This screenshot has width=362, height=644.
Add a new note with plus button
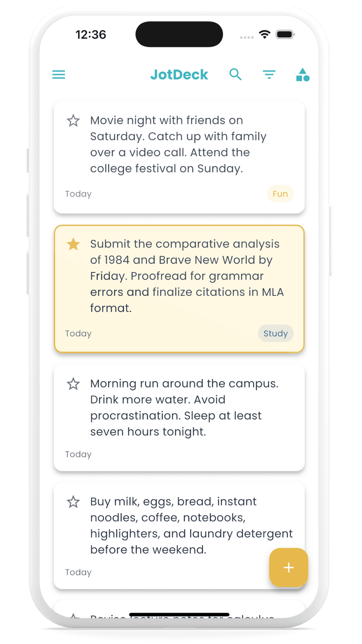289,568
